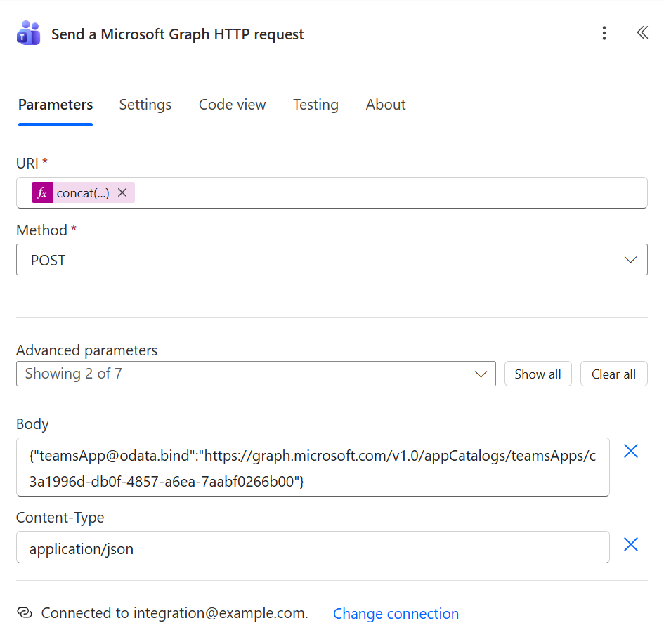Click the 'Method' field label

(x=41, y=230)
